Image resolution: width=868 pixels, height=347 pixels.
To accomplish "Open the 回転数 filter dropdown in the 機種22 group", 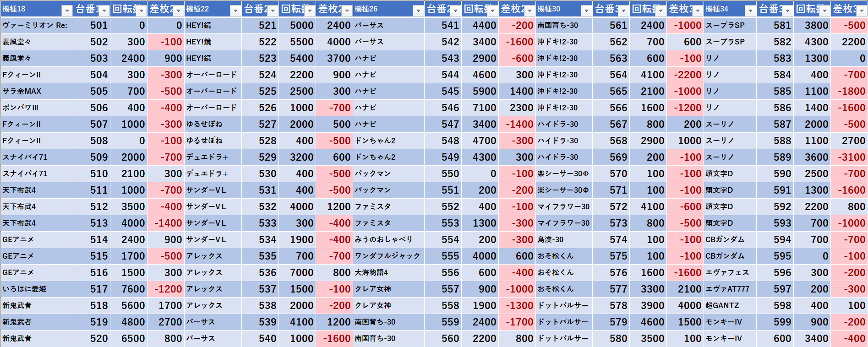I will coord(310,11).
